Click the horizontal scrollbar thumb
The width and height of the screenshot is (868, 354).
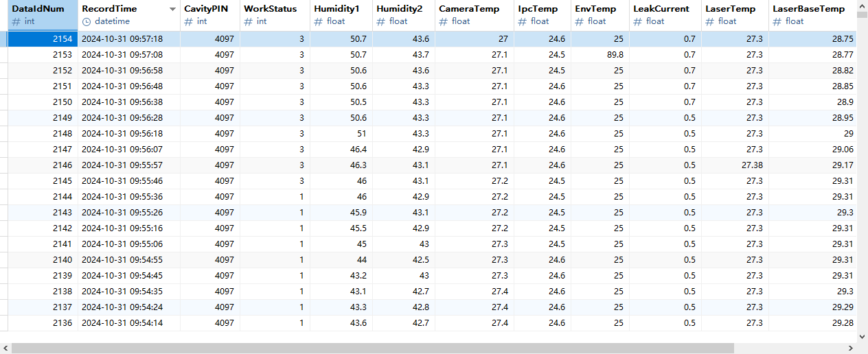click(371, 349)
